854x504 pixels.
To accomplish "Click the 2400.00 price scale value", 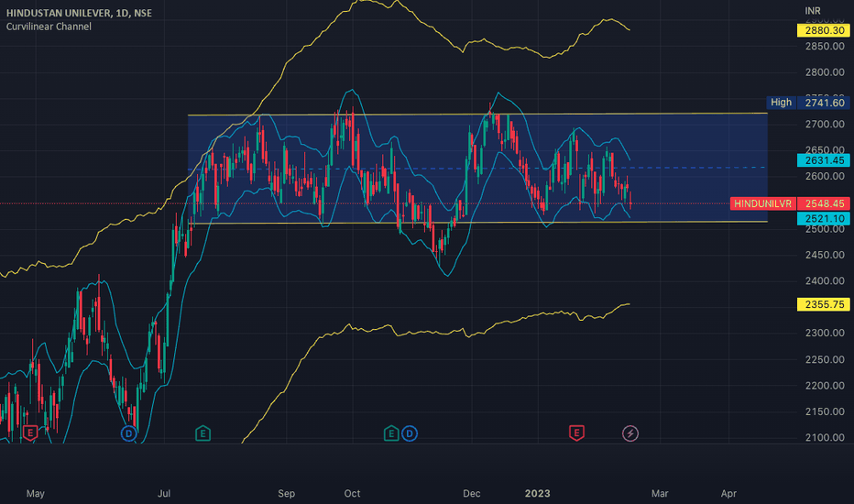I will tap(825, 280).
